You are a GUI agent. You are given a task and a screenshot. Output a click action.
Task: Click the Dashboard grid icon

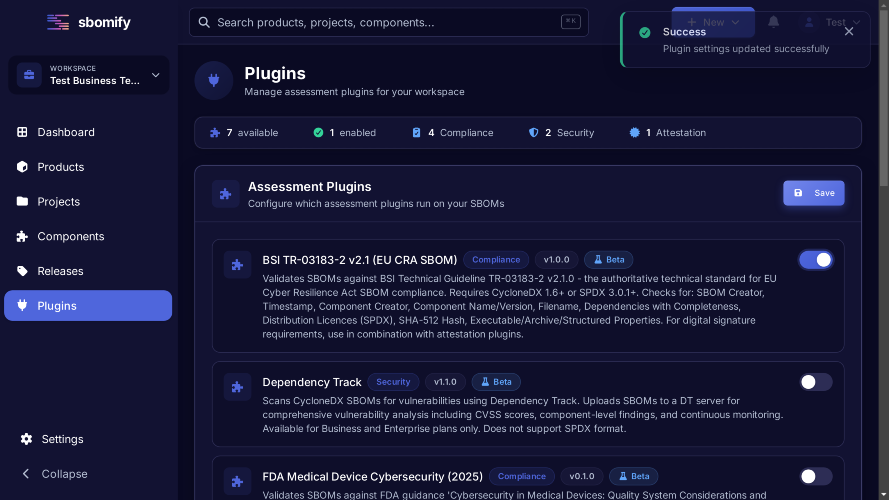click(22, 132)
